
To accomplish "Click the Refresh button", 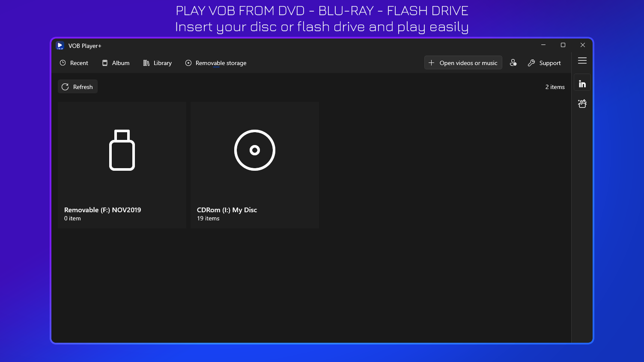I will (78, 86).
